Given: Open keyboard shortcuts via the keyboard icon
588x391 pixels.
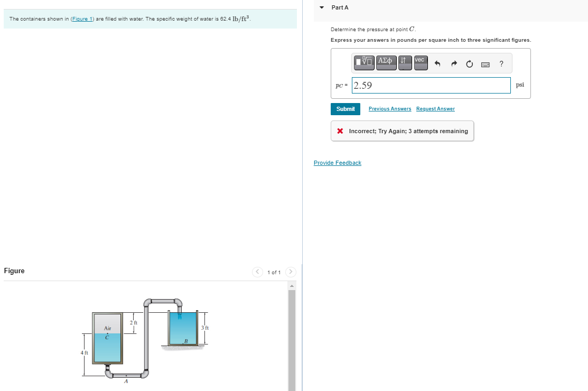Looking at the screenshot, I should click(486, 63).
